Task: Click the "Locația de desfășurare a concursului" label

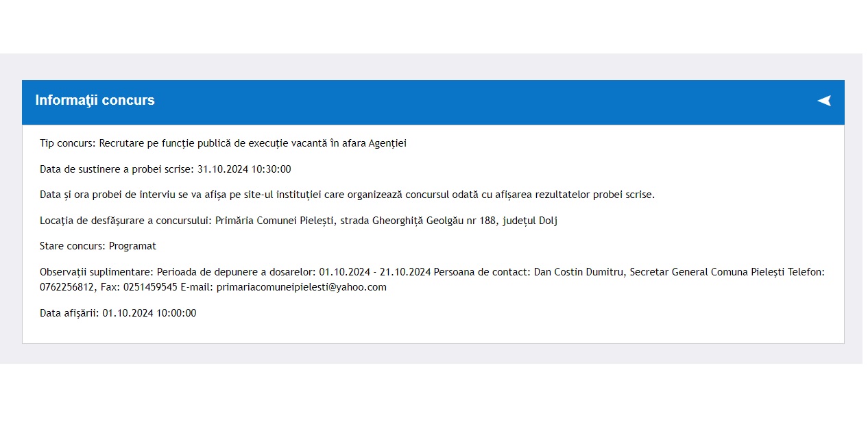Action: (x=125, y=221)
